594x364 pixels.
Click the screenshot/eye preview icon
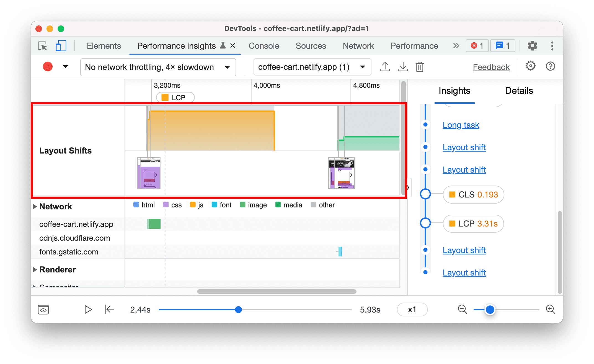point(43,308)
